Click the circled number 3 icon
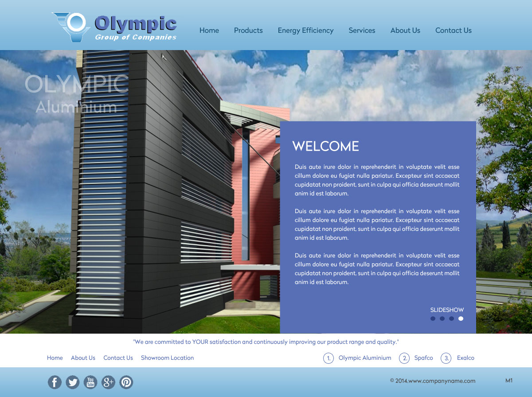 (x=446, y=358)
